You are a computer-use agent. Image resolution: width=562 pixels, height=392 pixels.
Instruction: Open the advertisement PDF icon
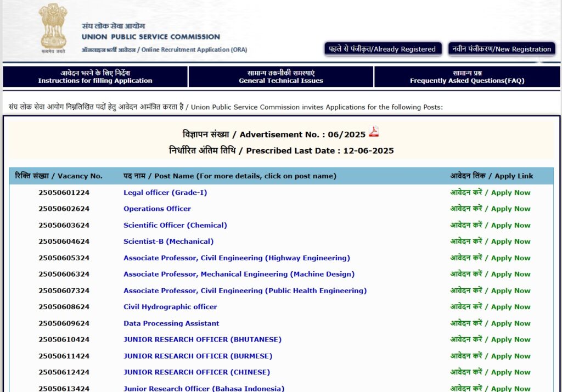[x=374, y=132]
